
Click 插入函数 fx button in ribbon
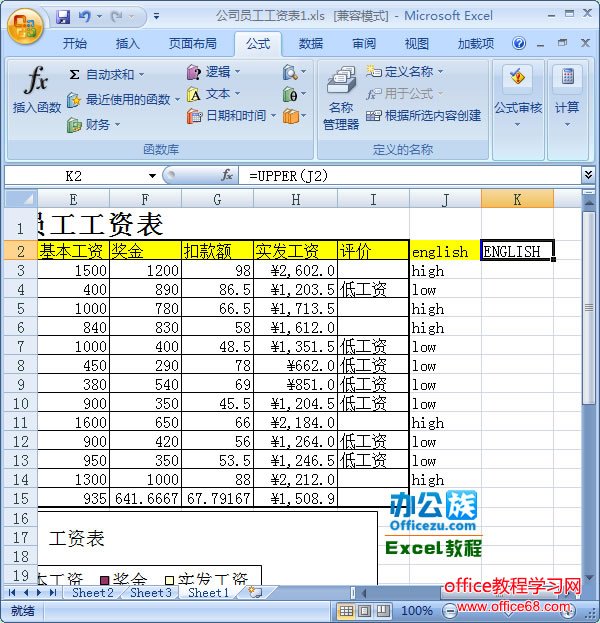coord(37,90)
